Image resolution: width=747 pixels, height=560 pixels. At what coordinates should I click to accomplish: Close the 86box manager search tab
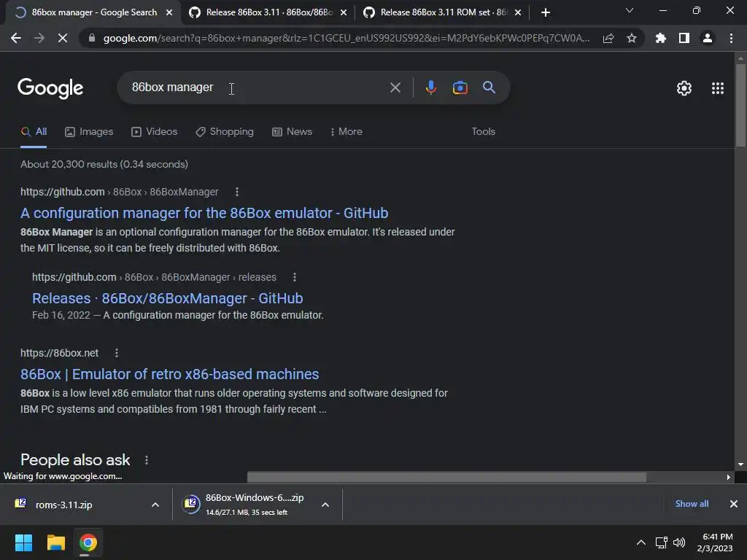169,12
